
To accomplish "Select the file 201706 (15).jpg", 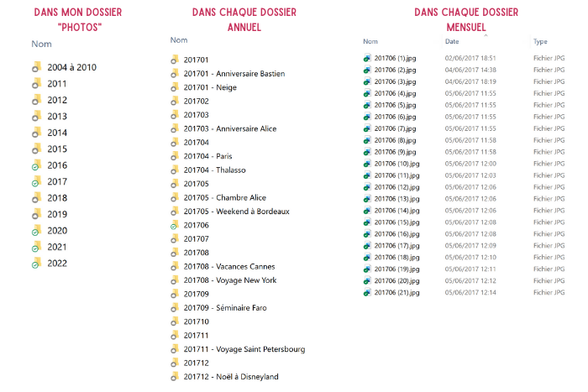I will point(396,222).
